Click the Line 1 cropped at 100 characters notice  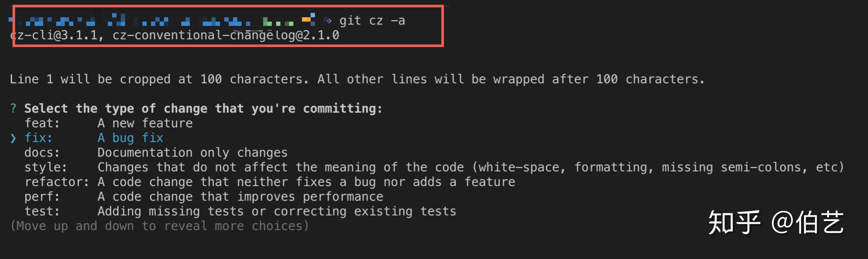click(x=357, y=79)
